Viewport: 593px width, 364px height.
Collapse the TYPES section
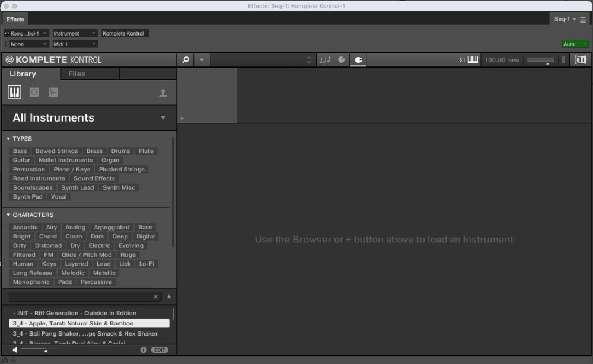[x=8, y=139]
